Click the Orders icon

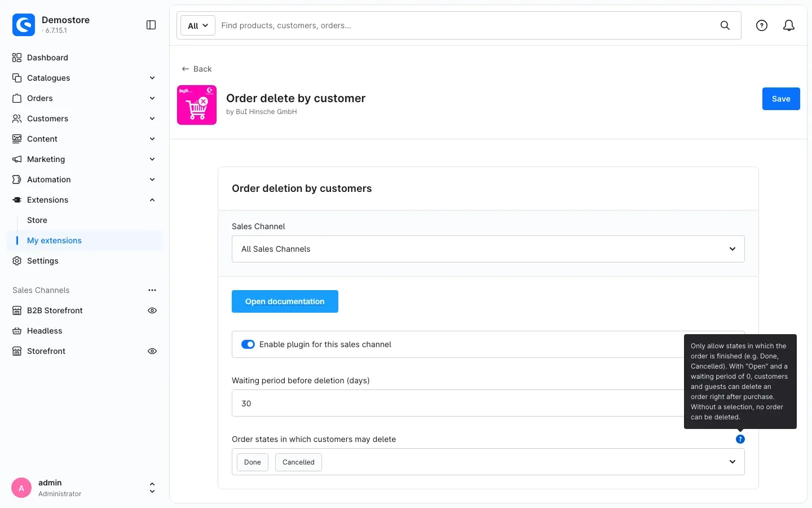[17, 98]
